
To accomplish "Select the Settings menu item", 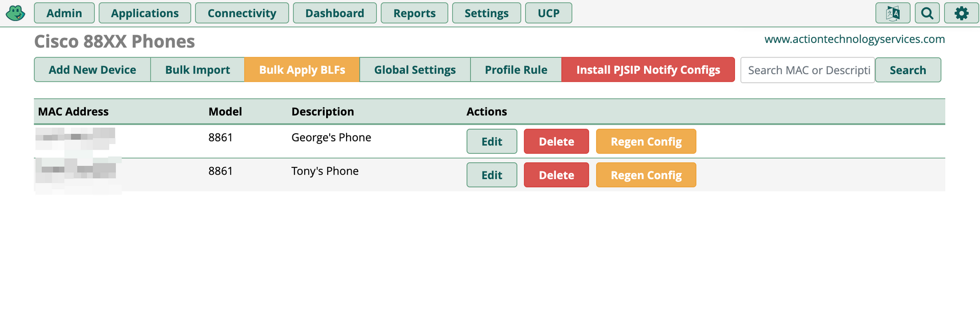I will [486, 13].
